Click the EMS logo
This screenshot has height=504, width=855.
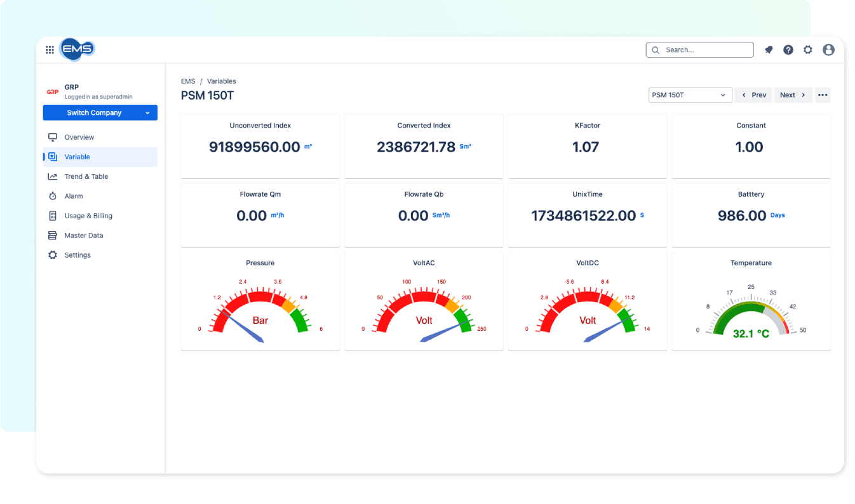(77, 49)
